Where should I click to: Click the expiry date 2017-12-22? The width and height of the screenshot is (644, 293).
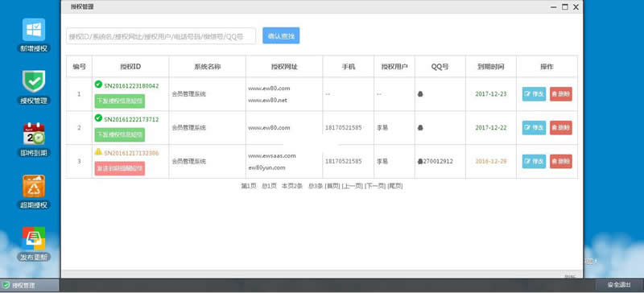491,128
